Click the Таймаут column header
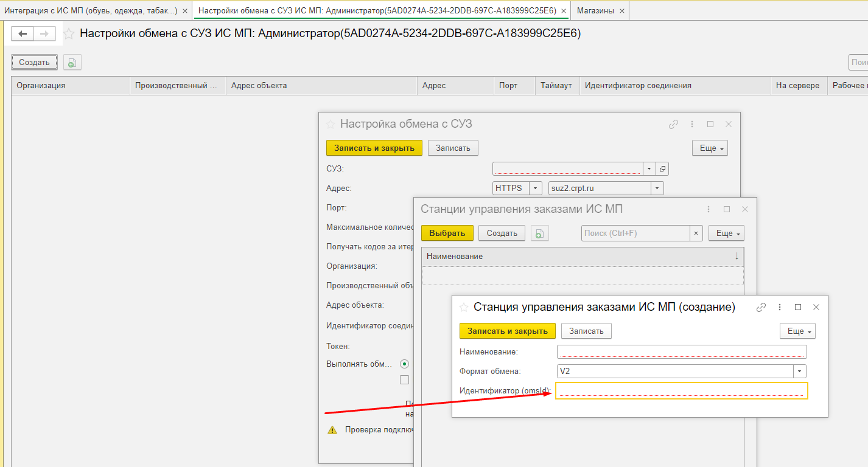 point(557,86)
